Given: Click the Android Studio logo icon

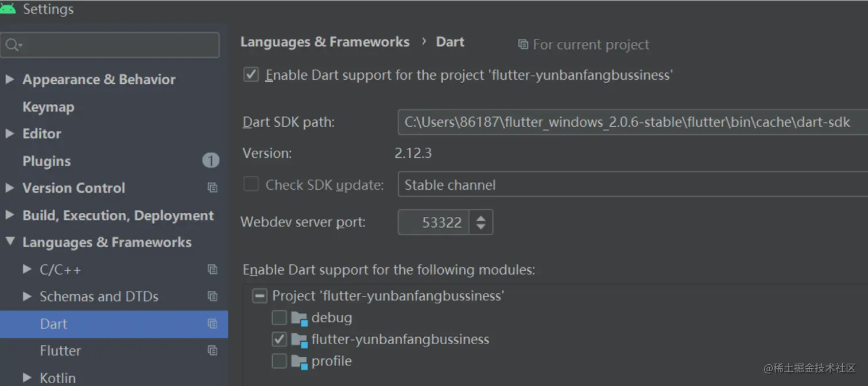Looking at the screenshot, I should click(x=8, y=9).
